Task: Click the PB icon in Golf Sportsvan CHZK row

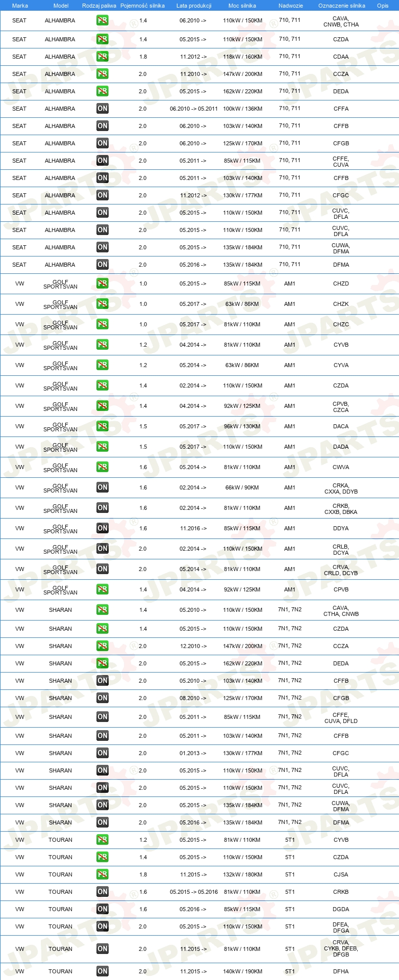Action: [103, 304]
